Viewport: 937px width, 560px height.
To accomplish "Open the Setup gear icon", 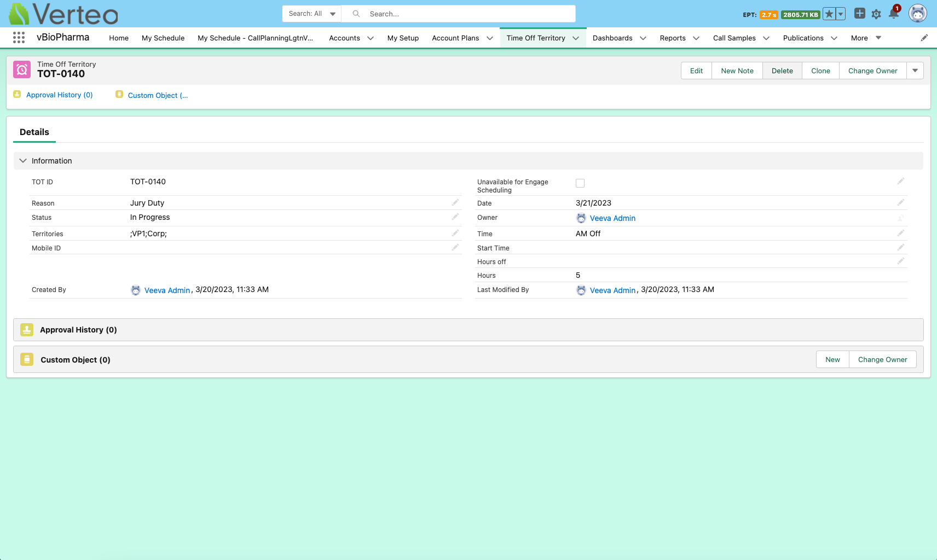I will click(876, 14).
